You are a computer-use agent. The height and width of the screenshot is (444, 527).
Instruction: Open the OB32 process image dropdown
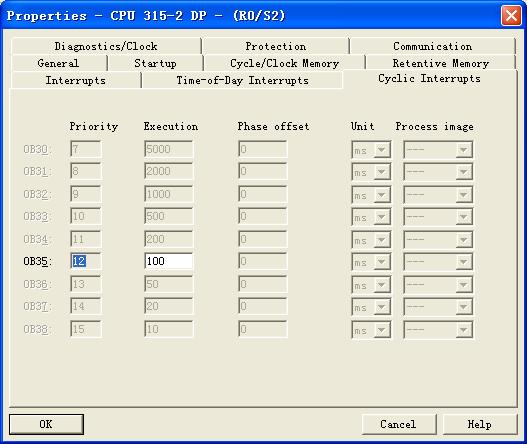coord(438,195)
